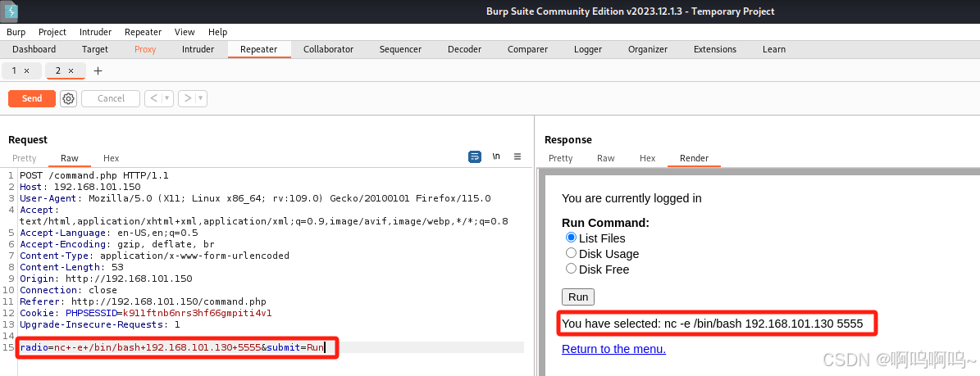980x376 pixels.
Task: Switch to Learn tab
Action: point(774,49)
